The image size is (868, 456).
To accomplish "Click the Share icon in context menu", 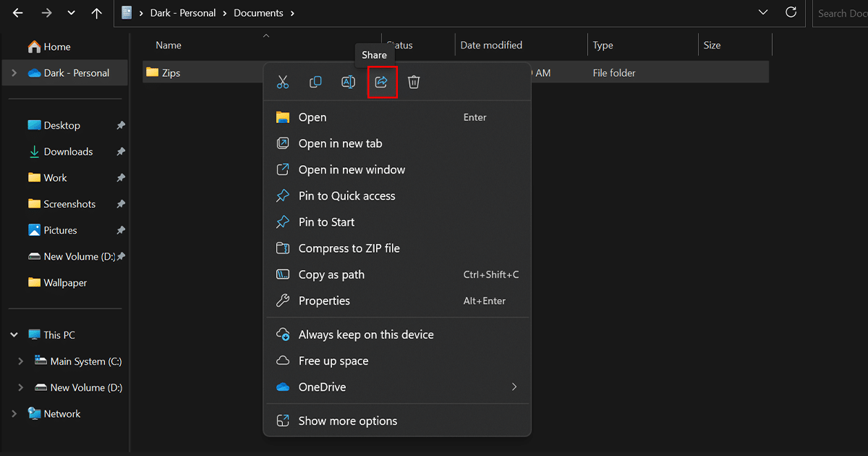I will click(381, 83).
